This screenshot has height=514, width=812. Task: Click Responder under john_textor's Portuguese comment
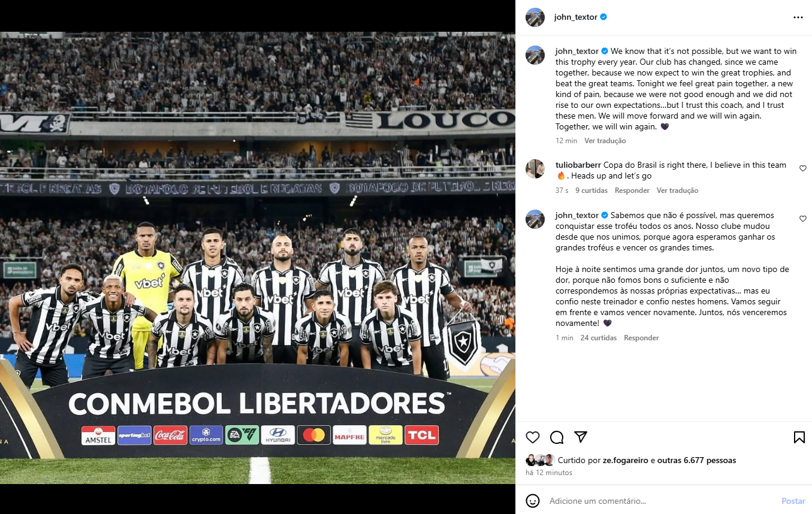641,338
